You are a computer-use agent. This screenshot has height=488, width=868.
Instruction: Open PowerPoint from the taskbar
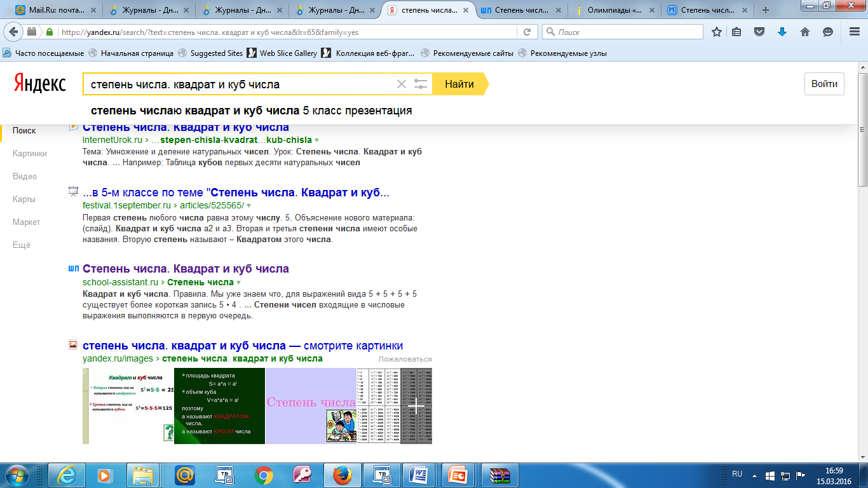[x=458, y=475]
